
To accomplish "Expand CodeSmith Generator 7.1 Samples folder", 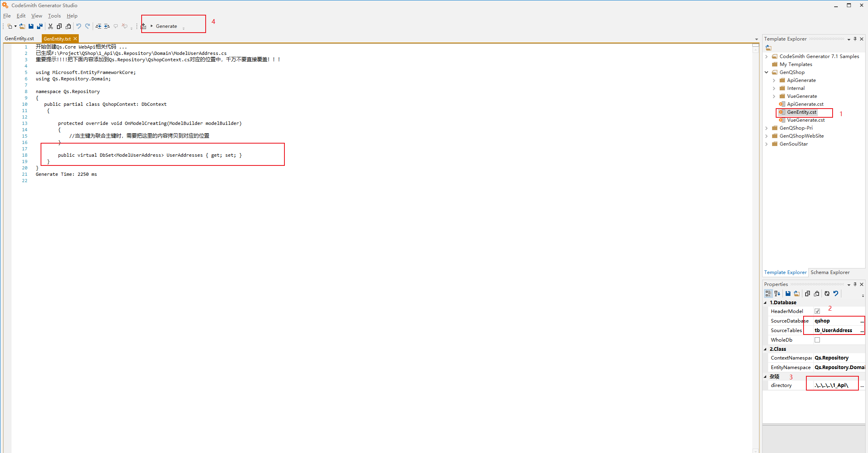I will click(767, 56).
